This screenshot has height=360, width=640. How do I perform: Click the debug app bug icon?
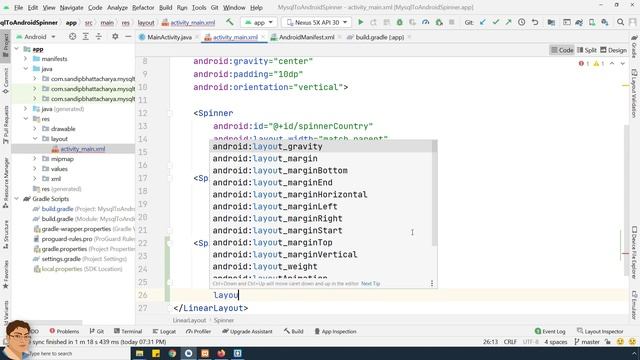tap(400, 22)
